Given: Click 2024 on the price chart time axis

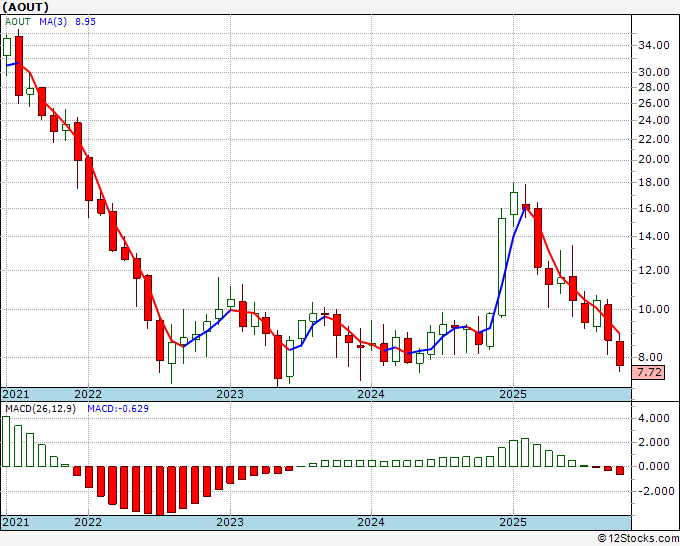Looking at the screenshot, I should 371,394.
